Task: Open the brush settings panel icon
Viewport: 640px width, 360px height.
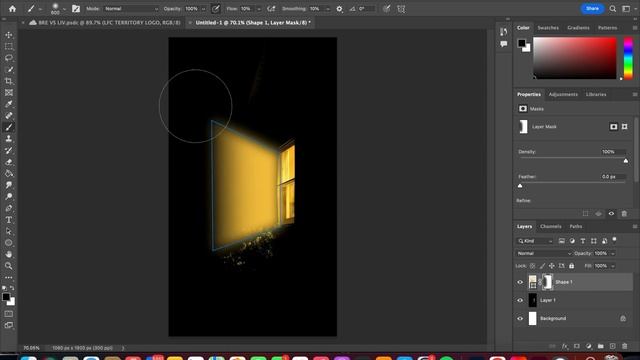Action: coord(76,9)
